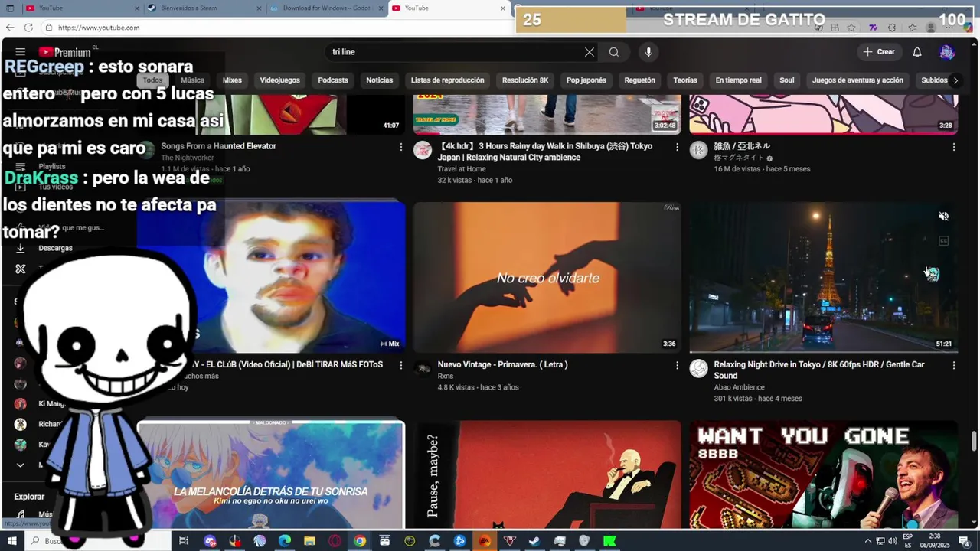
Task: Toggle subtitles on Tokyo night drive preview
Action: pyautogui.click(x=943, y=241)
